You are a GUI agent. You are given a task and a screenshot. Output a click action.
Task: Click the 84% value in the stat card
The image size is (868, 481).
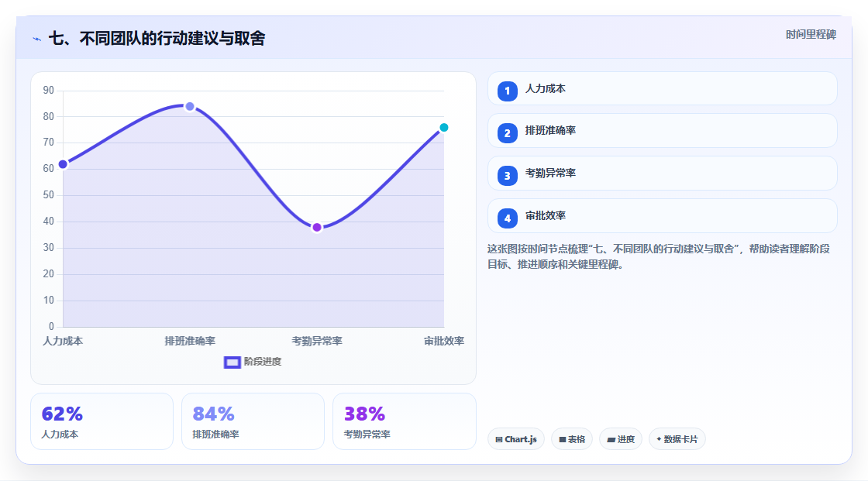(x=213, y=414)
